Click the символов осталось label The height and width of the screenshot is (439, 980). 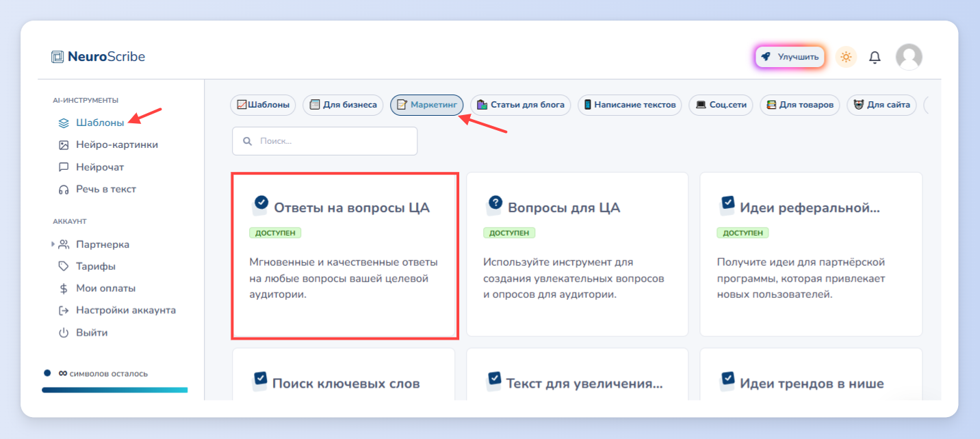[x=109, y=373]
